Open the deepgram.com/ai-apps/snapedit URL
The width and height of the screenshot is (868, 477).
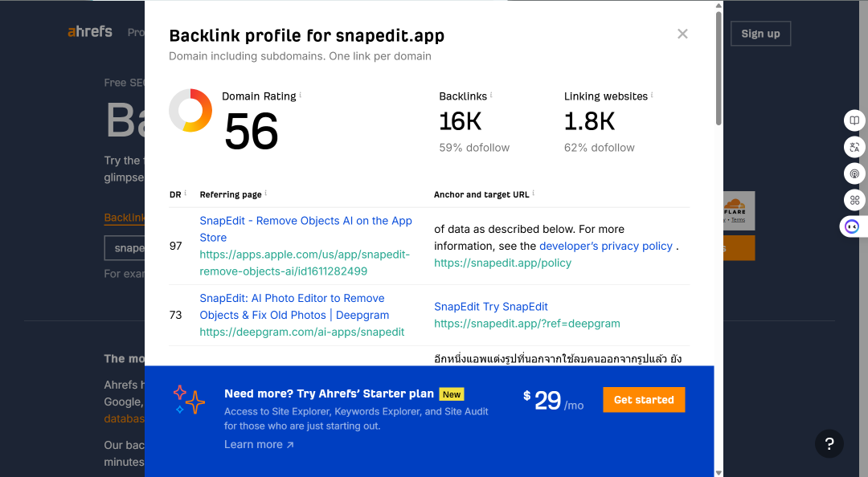point(301,332)
